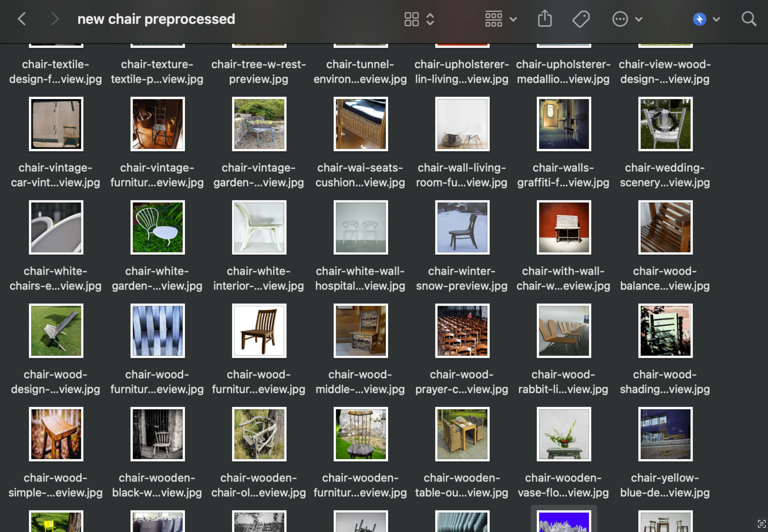Open the Tags editor icon
This screenshot has height=532, width=768.
(581, 19)
